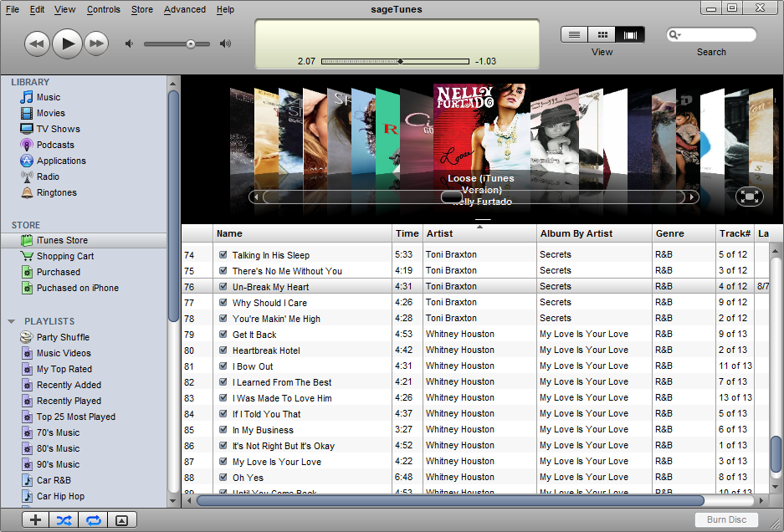This screenshot has height=532, width=784.
Task: Sort by the Genre column header
Action: pos(684,233)
